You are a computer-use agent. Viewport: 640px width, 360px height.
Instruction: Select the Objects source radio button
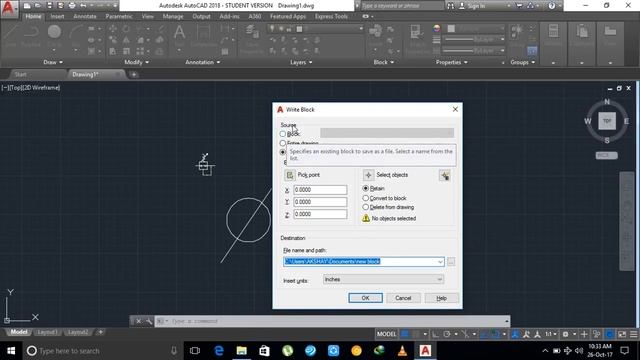(x=282, y=152)
